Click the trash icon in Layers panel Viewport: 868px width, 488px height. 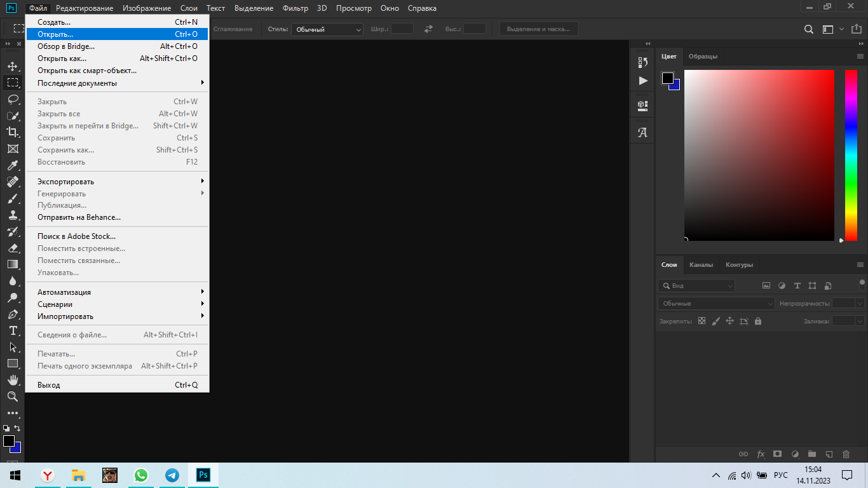[x=846, y=454]
